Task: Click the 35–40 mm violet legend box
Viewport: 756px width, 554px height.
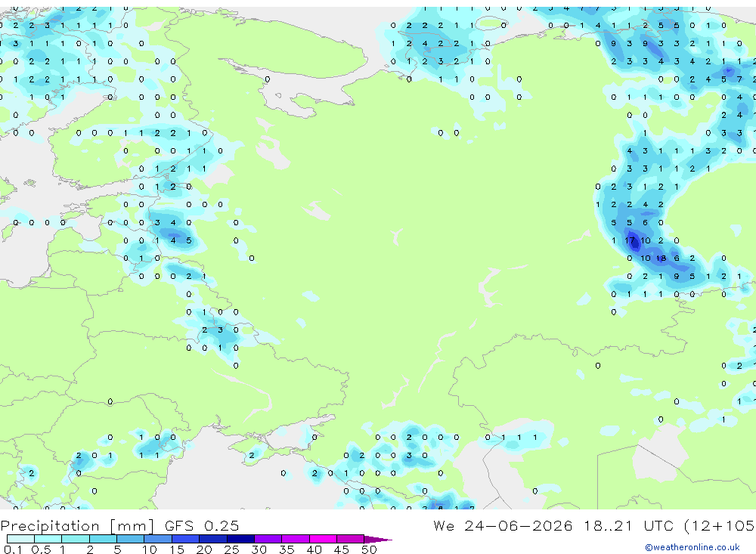Action: pyautogui.click(x=296, y=539)
